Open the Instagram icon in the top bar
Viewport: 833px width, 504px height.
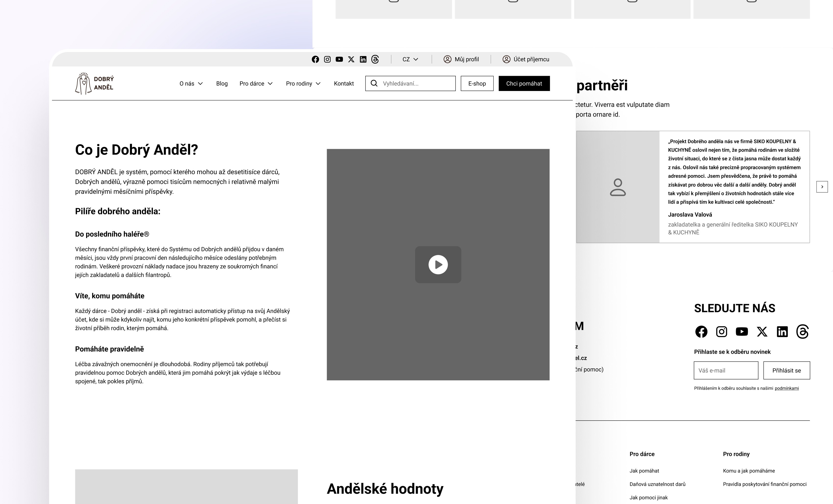[327, 60]
